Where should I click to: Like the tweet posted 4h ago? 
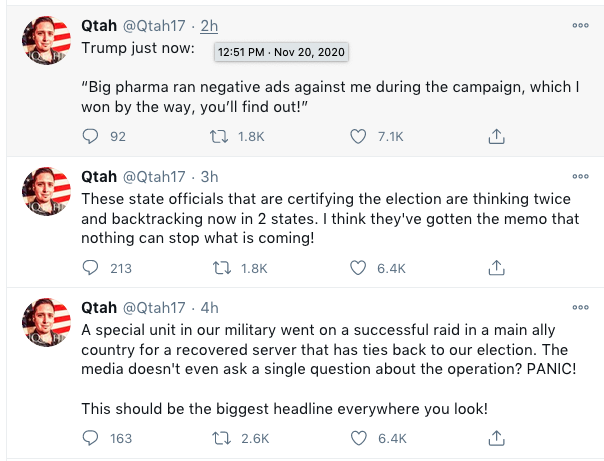tap(359, 437)
